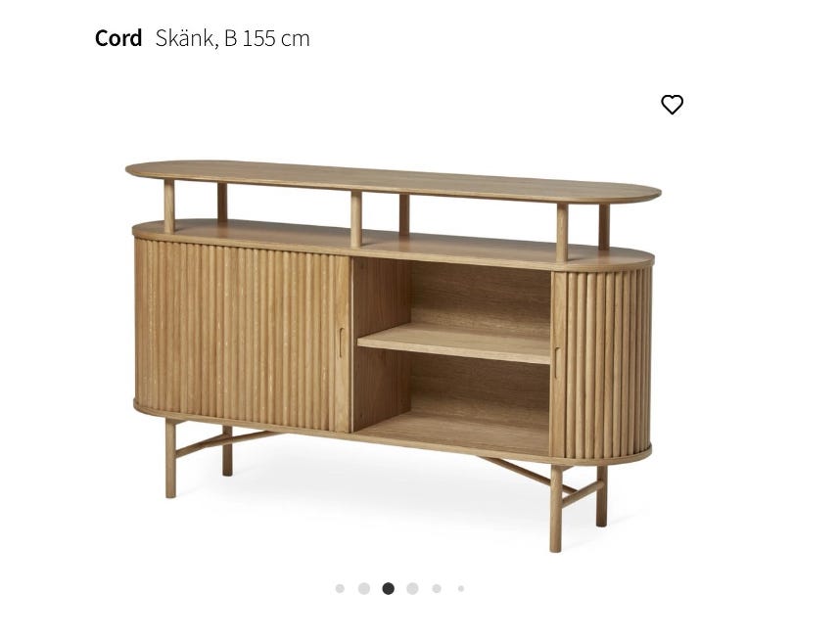Click the active dark third pagination dot
This screenshot has width=840, height=640.
tap(389, 588)
